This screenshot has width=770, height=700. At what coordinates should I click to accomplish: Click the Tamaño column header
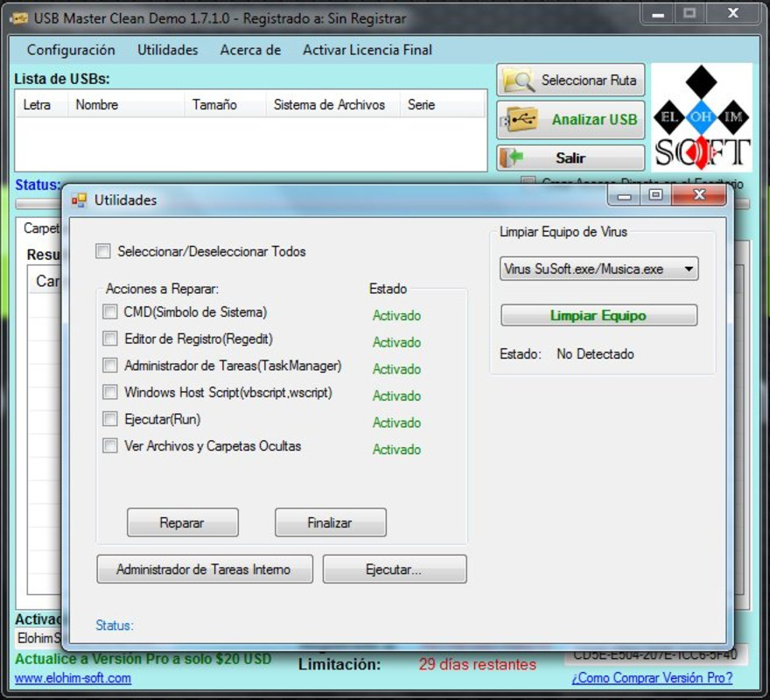tap(225, 105)
